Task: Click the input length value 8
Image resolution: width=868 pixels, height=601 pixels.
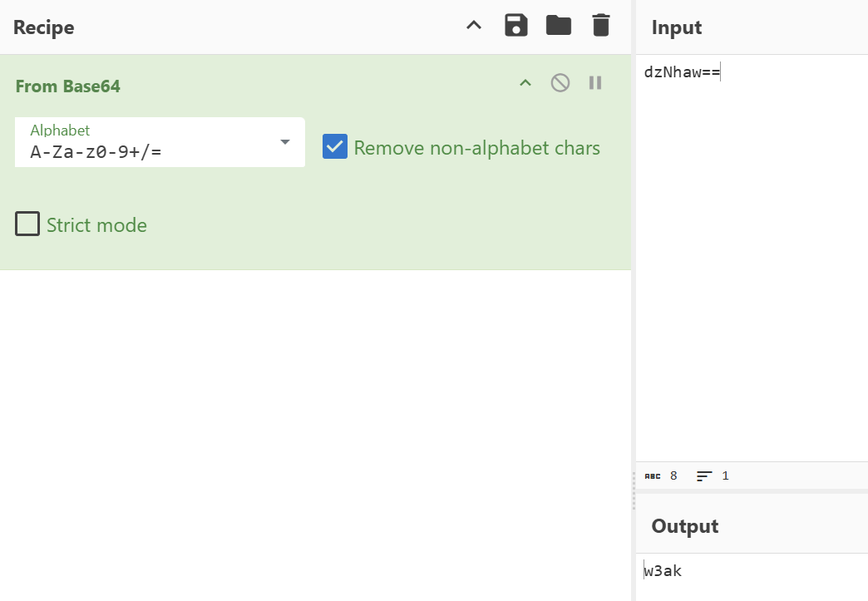Action: click(673, 476)
